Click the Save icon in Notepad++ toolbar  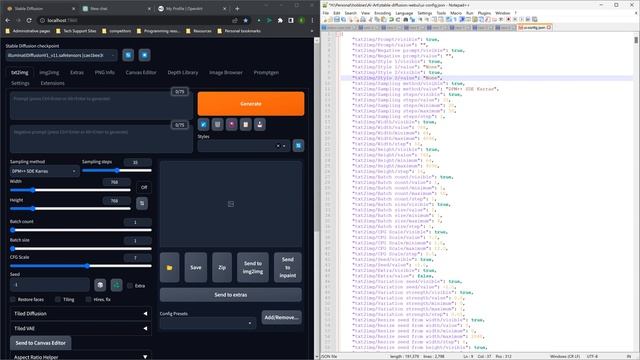[337, 19]
